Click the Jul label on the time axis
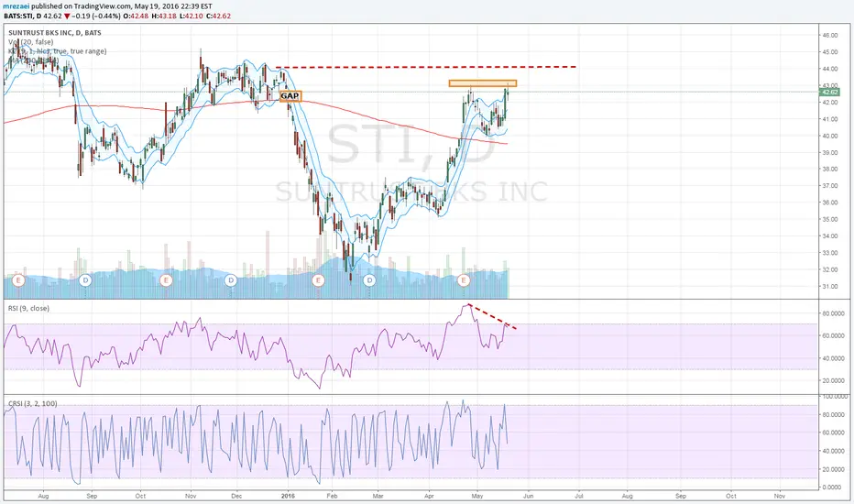 (x=579, y=497)
